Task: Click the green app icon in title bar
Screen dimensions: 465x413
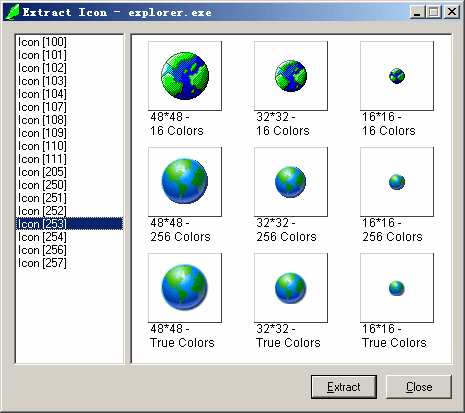Action: coord(13,12)
